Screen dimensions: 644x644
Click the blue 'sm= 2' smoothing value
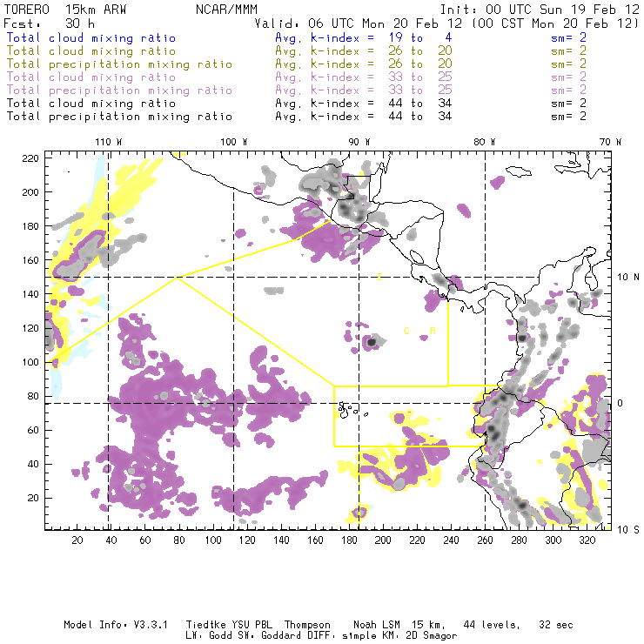568,37
